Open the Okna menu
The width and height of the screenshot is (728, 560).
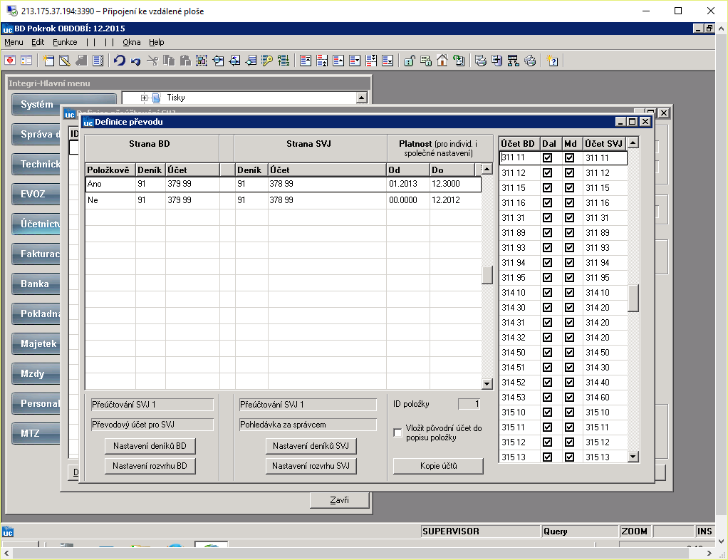[131, 42]
